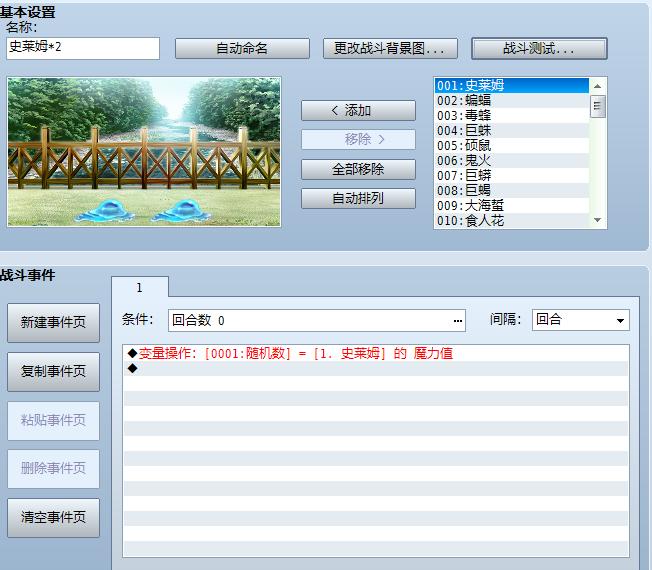Select the 变量操作 event command line
Screen dimensions: 652x570
coord(375,353)
